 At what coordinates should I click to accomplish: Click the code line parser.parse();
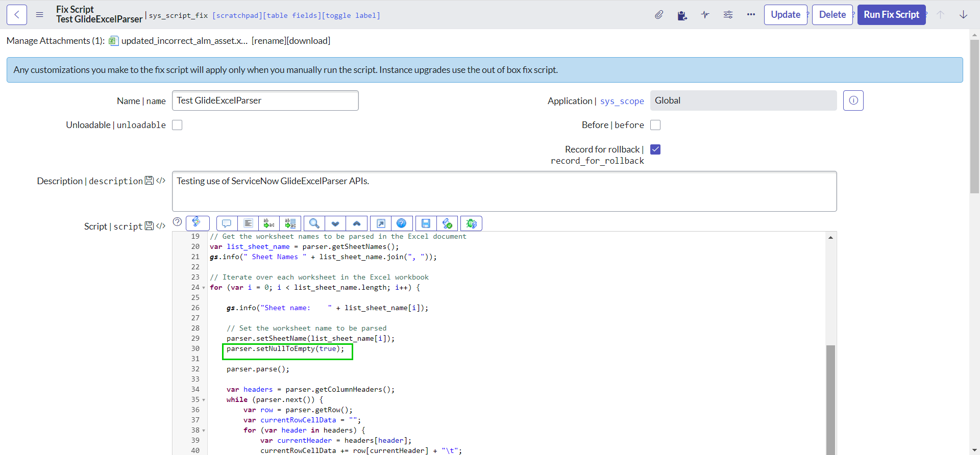[x=258, y=369]
